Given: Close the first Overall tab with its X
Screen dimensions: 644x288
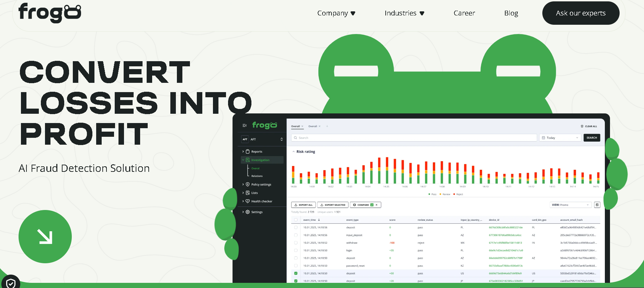Looking at the screenshot, I should pyautogui.click(x=302, y=126).
